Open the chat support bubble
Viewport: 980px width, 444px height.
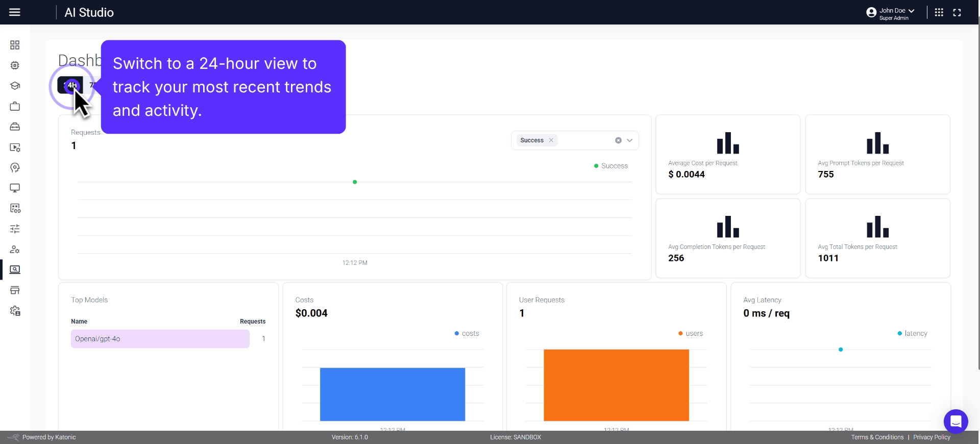tap(955, 422)
